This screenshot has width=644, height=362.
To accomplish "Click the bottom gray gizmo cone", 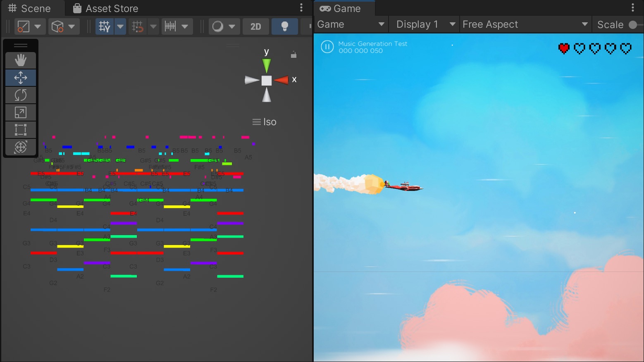I will pyautogui.click(x=267, y=95).
